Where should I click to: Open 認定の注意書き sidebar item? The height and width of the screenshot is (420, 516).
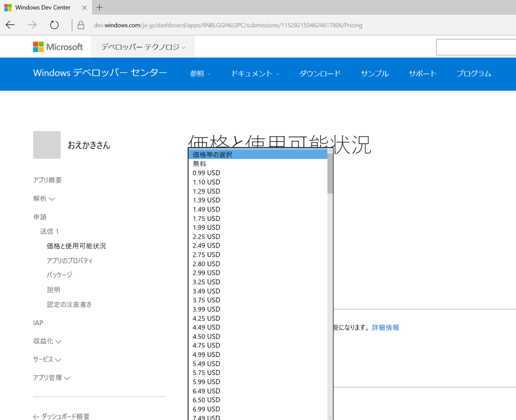coord(70,304)
